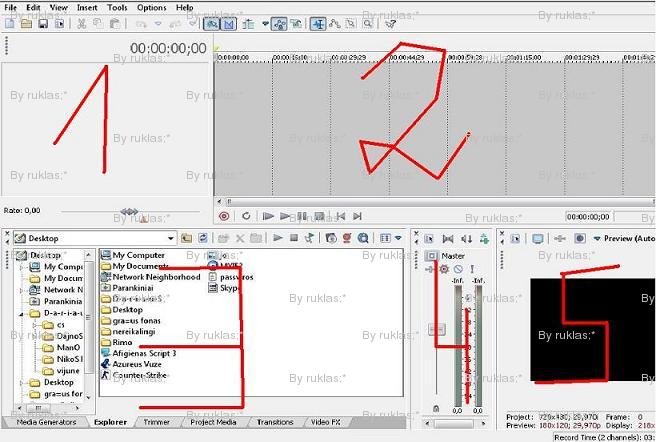Expand the My Computer tree node
This screenshot has height=442, width=656.
click(x=22, y=267)
